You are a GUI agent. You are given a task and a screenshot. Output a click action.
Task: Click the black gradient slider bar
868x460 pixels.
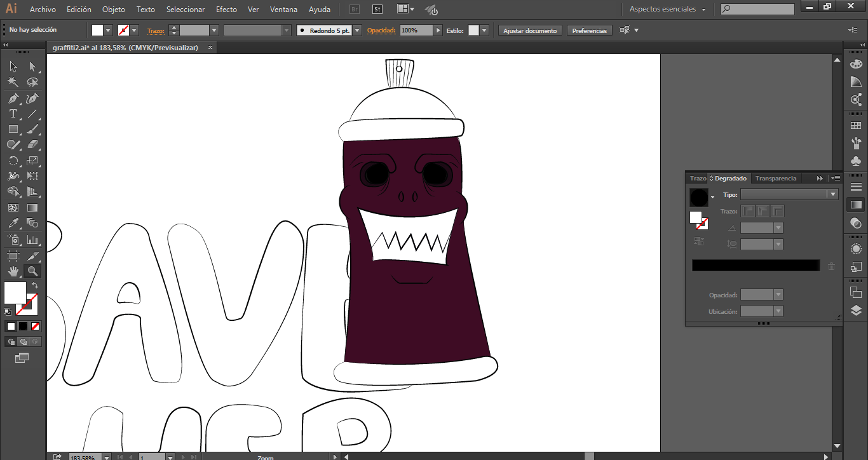tap(756, 266)
